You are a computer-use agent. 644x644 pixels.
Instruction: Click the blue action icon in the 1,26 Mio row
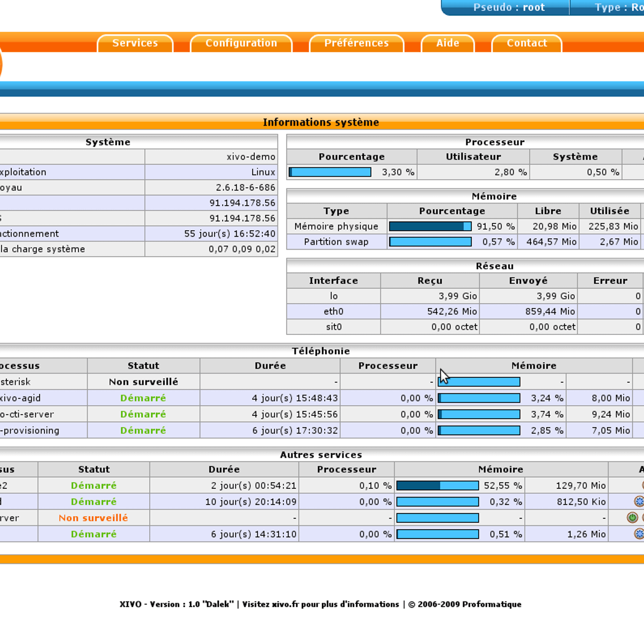639,534
